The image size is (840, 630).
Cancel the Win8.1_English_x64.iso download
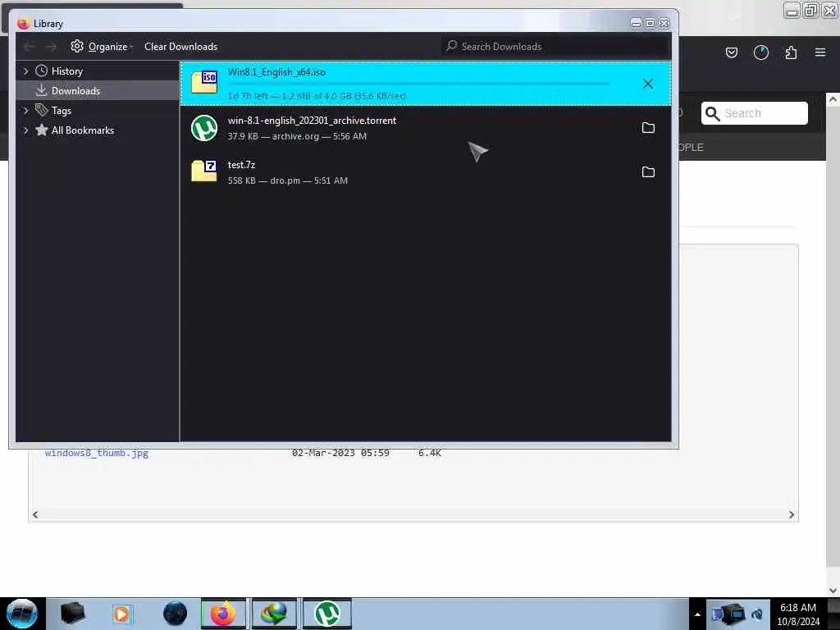coord(648,84)
